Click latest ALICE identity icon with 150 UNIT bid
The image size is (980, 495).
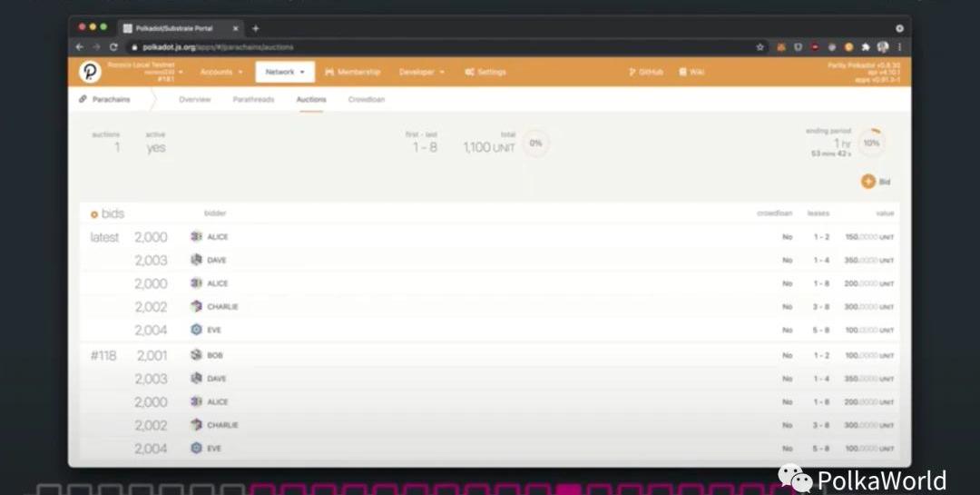coord(196,237)
